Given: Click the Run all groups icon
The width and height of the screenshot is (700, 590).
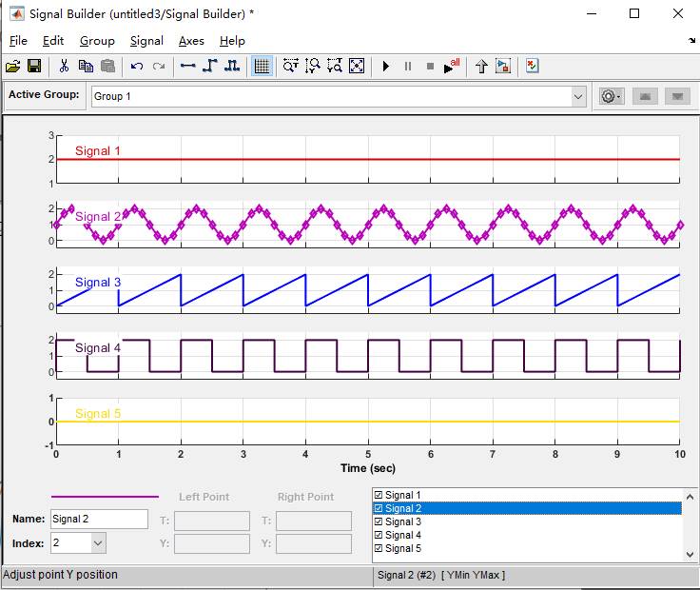Looking at the screenshot, I should click(x=452, y=66).
